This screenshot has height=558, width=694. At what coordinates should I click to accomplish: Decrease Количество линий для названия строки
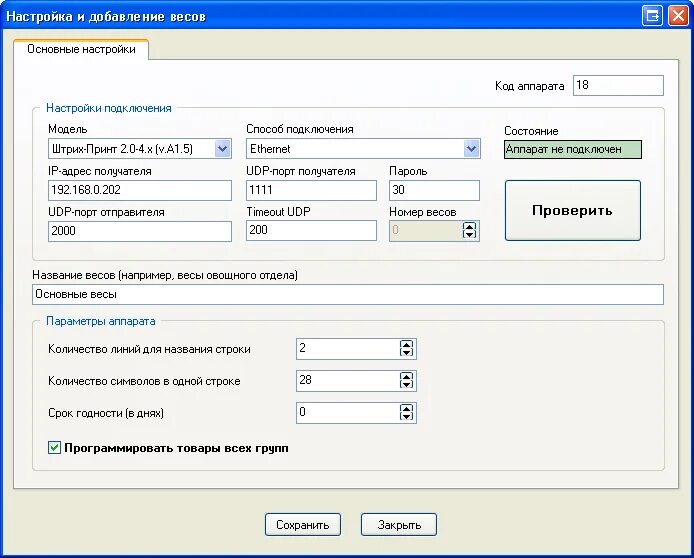pos(406,353)
